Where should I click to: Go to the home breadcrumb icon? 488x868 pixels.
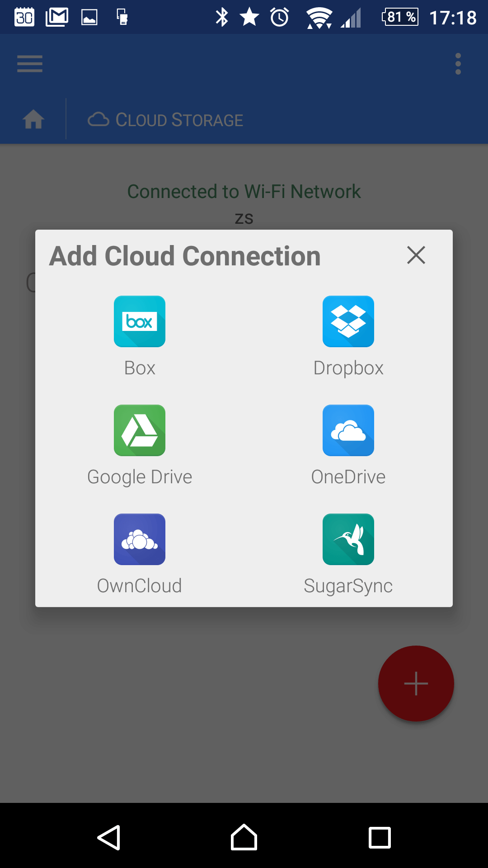(x=33, y=120)
